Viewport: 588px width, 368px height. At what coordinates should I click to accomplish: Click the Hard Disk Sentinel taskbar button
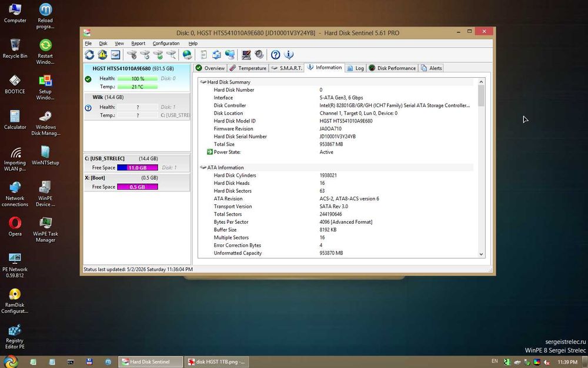151,362
